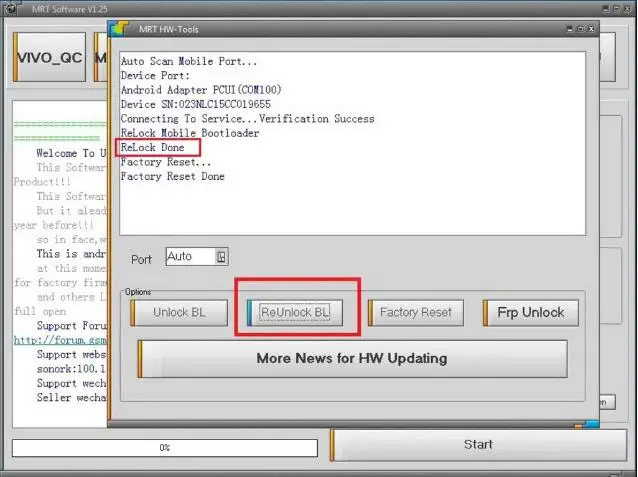Click 'sonork:100.1' text in main window
This screenshot has width=638, height=477.
pos(71,369)
